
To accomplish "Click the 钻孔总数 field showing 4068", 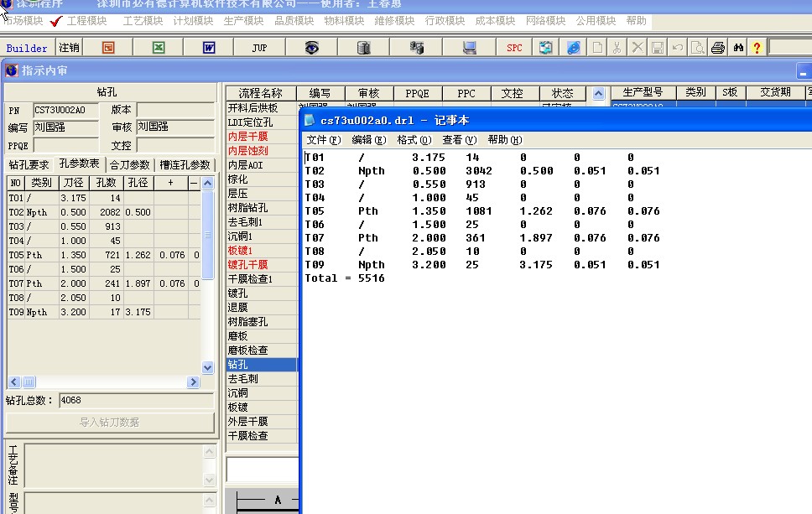I will [136, 400].
